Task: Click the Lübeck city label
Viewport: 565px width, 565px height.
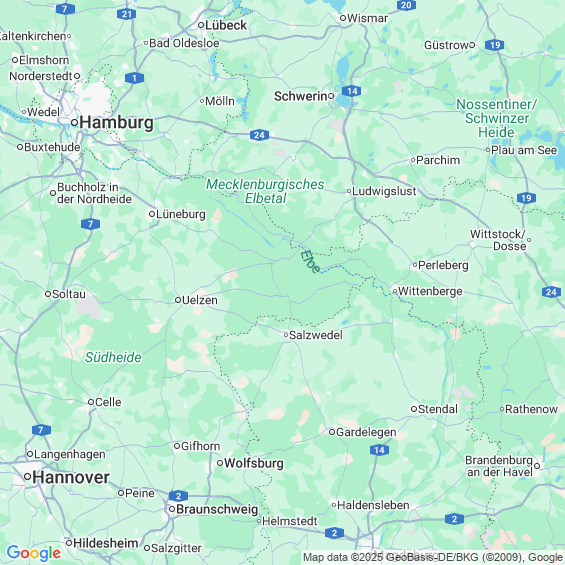Action: [226, 25]
